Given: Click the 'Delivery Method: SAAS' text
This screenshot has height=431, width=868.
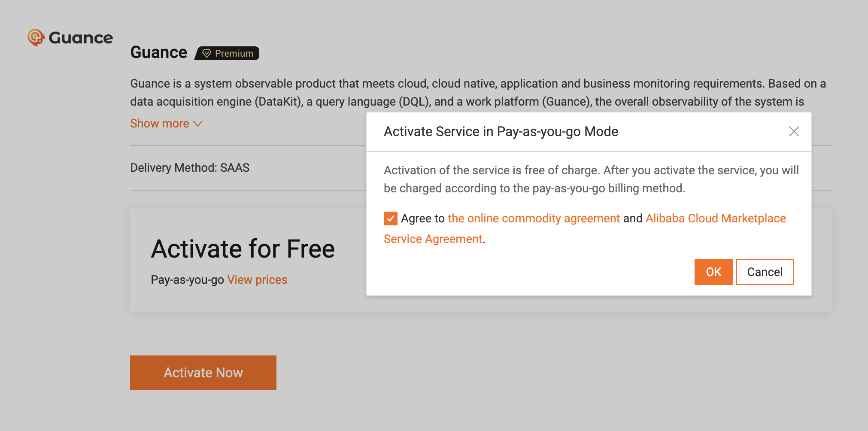Looking at the screenshot, I should [190, 168].
